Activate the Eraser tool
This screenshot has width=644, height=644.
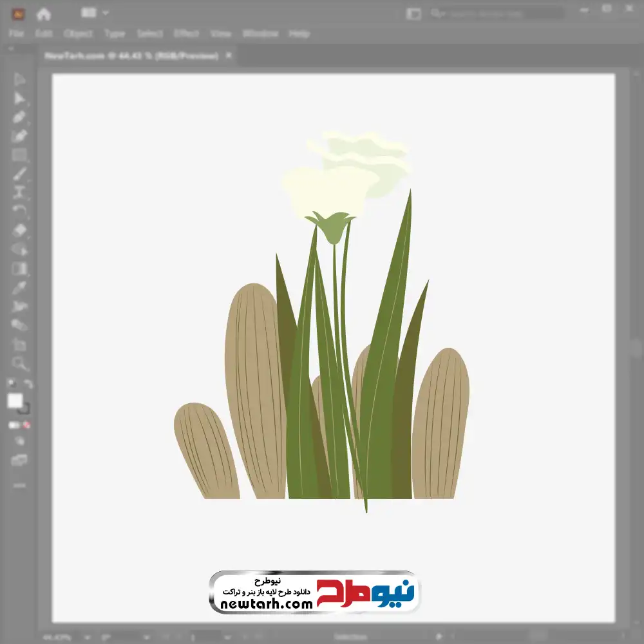19,231
